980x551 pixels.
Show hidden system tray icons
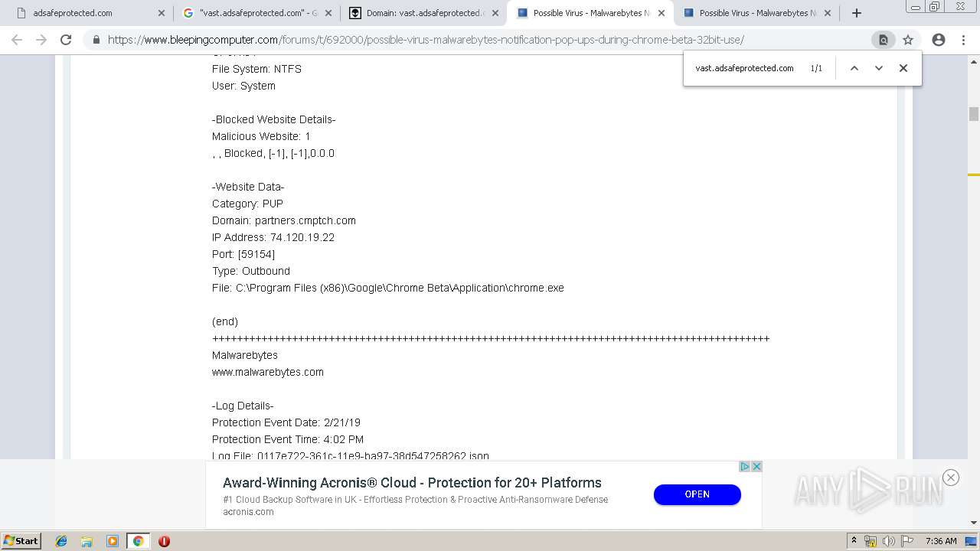point(854,541)
